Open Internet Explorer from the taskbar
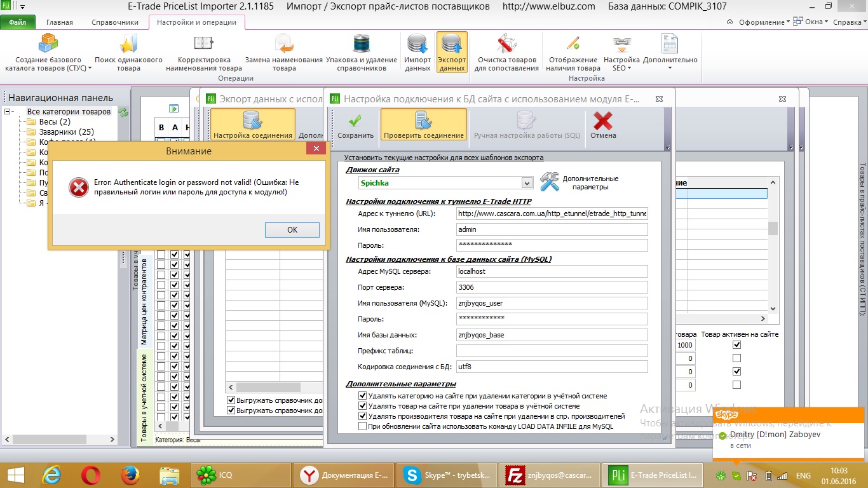This screenshot has height=488, width=868. coord(51,475)
